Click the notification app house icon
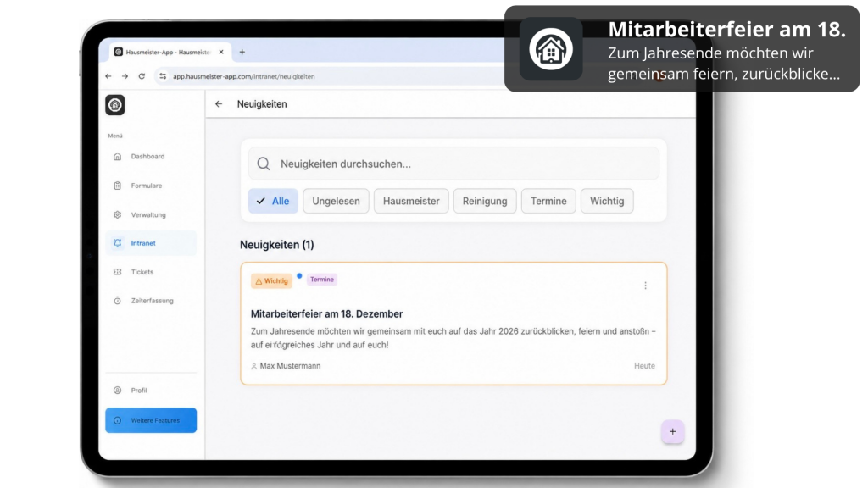The image size is (868, 488). pyautogui.click(x=551, y=49)
